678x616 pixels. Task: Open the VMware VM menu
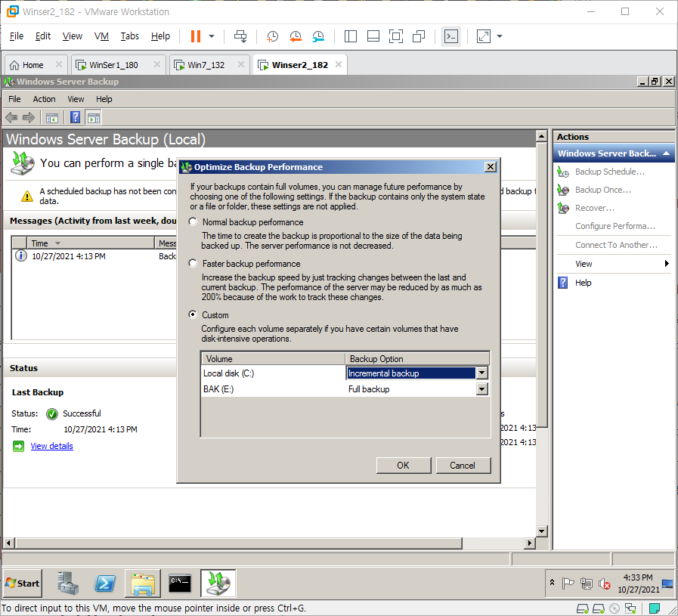pyautogui.click(x=101, y=36)
